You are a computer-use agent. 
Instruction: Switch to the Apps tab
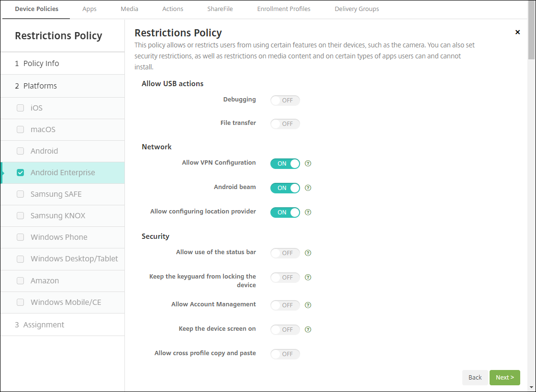coord(89,9)
